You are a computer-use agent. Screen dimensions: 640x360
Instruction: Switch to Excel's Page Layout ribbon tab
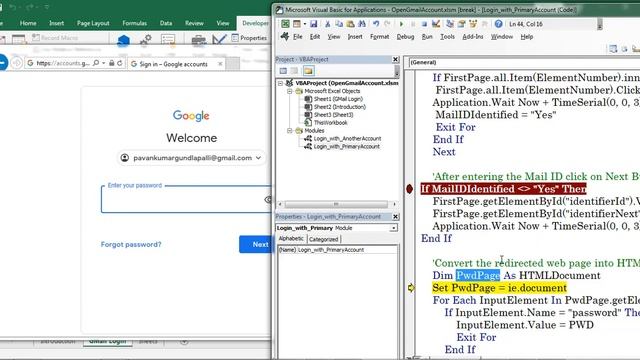(x=93, y=23)
